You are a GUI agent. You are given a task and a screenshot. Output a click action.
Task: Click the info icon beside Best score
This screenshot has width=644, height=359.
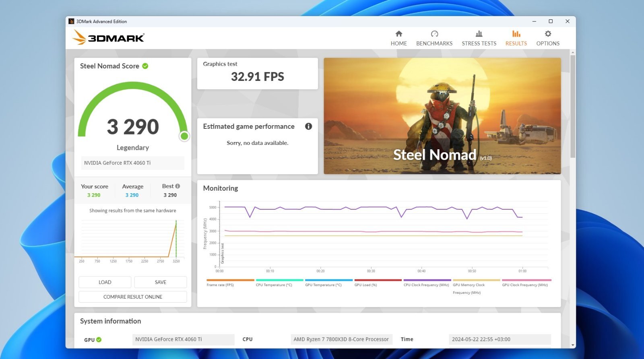coord(178,186)
